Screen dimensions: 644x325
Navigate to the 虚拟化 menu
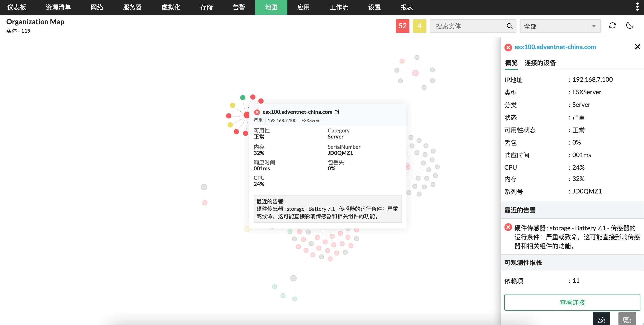(x=171, y=7)
